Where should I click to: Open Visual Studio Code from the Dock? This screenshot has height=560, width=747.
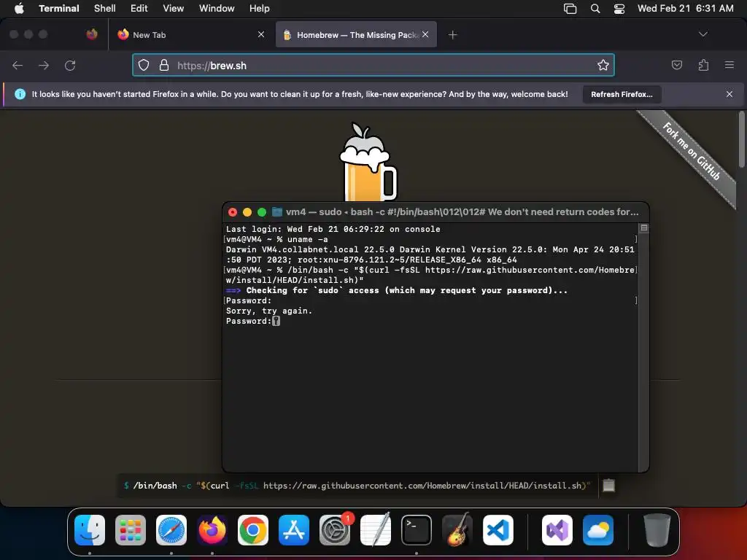pos(498,530)
